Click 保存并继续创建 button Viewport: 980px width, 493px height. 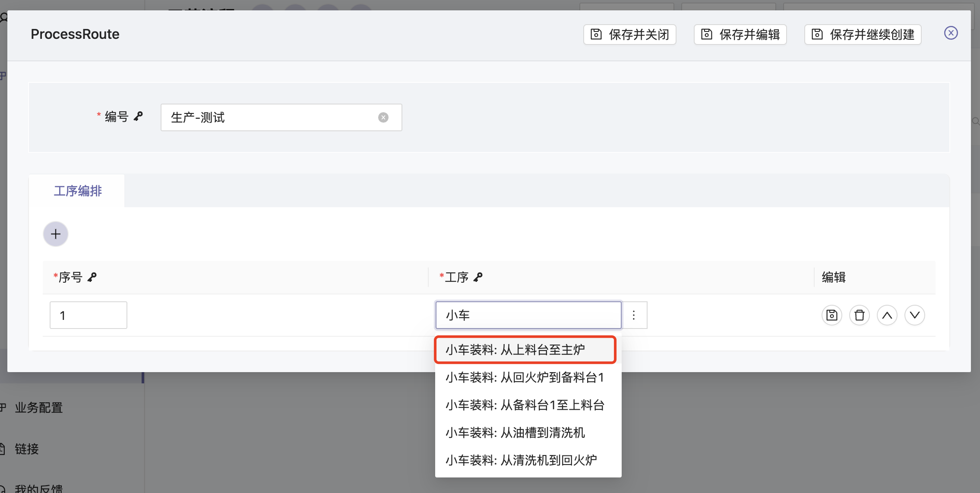863,35
